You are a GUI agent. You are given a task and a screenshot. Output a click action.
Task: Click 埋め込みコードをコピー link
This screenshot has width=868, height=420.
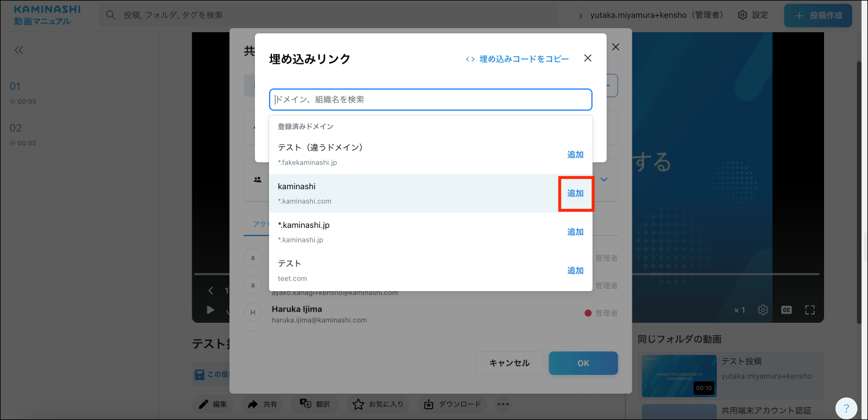coord(517,59)
